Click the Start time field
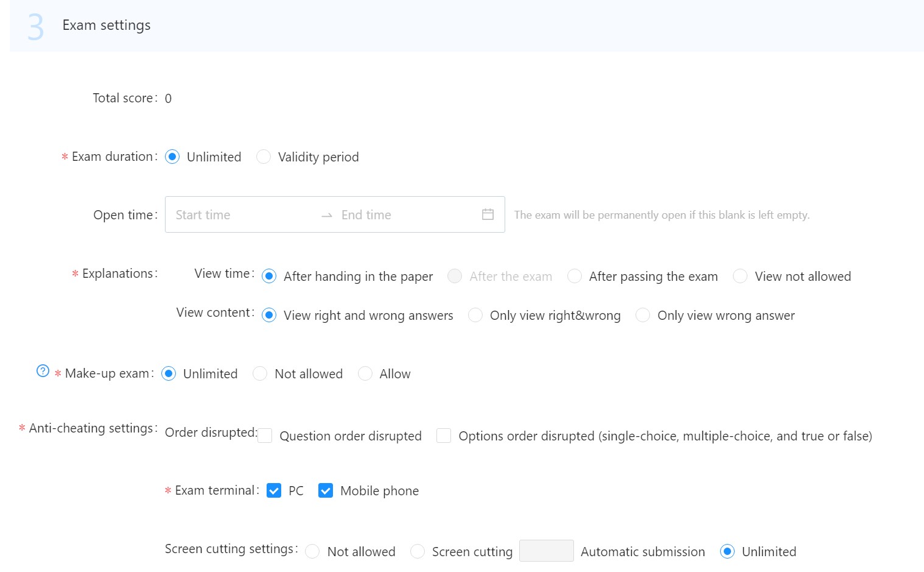The width and height of the screenshot is (924, 572). tap(243, 214)
